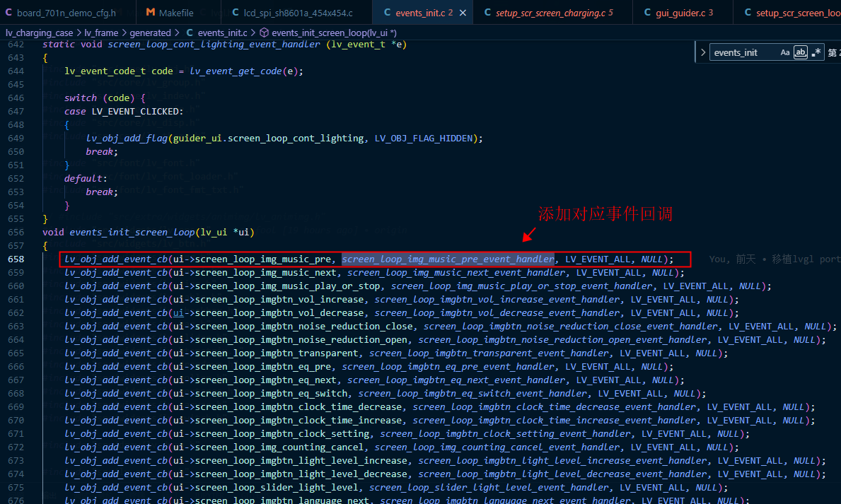Click the 'default:' label on line 652

tap(86, 179)
